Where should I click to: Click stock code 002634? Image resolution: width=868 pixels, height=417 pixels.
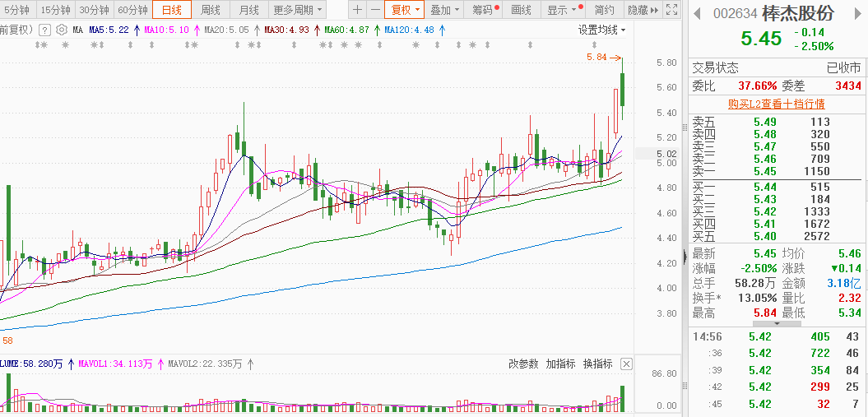[736, 13]
